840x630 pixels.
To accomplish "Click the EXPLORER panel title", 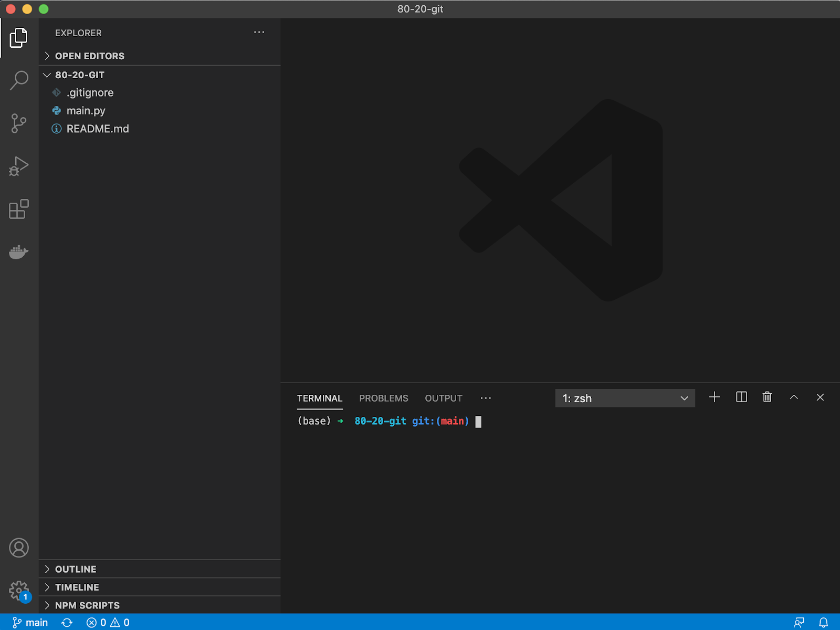I will coord(78,33).
